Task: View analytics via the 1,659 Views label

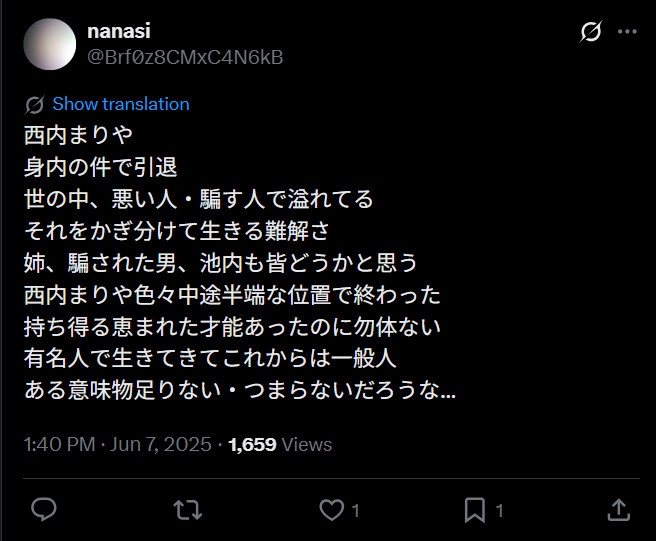Action: pos(280,444)
